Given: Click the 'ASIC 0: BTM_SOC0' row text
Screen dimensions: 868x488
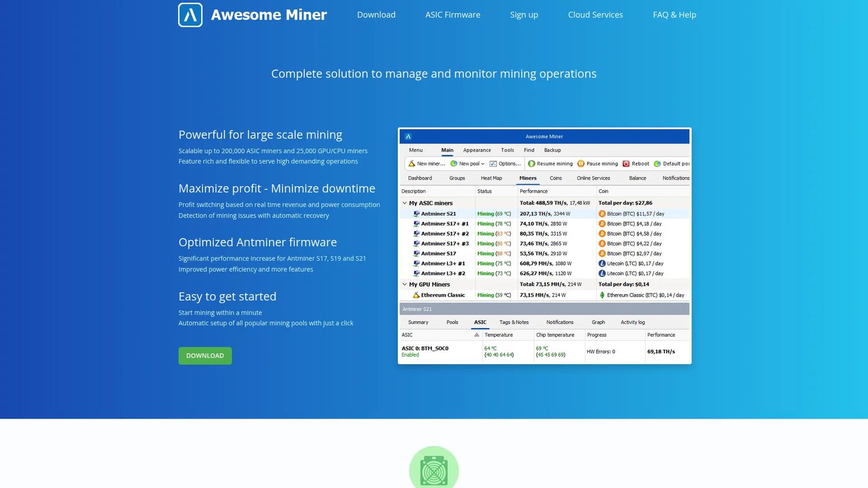Looking at the screenshot, I should [x=425, y=349].
